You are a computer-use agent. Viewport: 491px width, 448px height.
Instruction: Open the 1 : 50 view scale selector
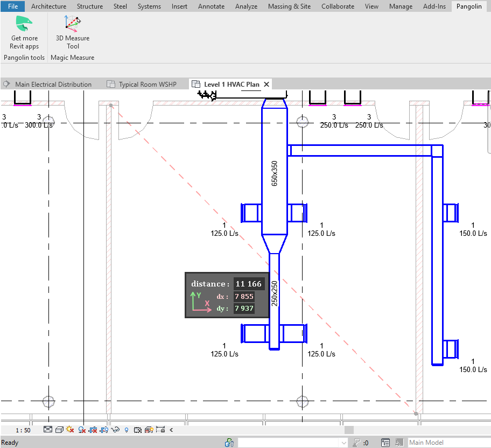tap(23, 430)
